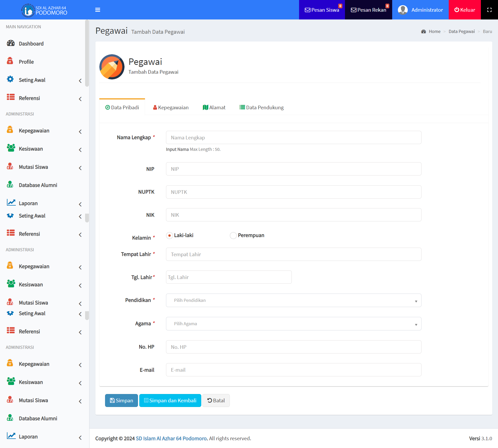Open the Pilih Pendidikan dropdown
Screen dimensions: 498x448
click(x=293, y=300)
